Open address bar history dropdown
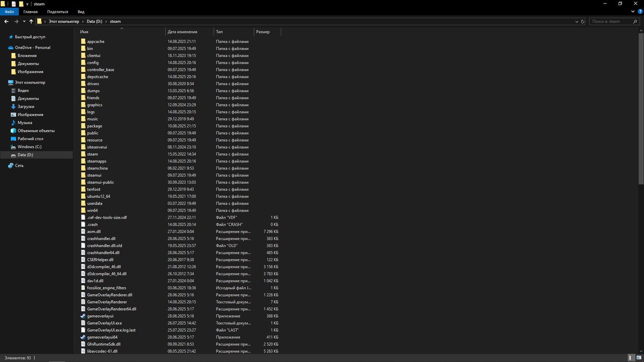The height and width of the screenshot is (362, 644). point(577,21)
